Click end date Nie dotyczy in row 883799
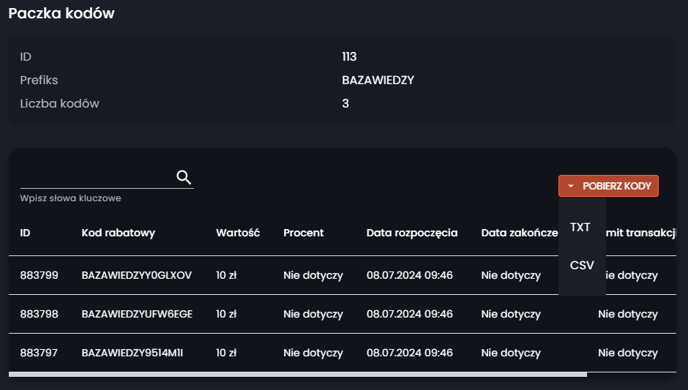Viewport: 688px width, 390px height. [x=511, y=276]
